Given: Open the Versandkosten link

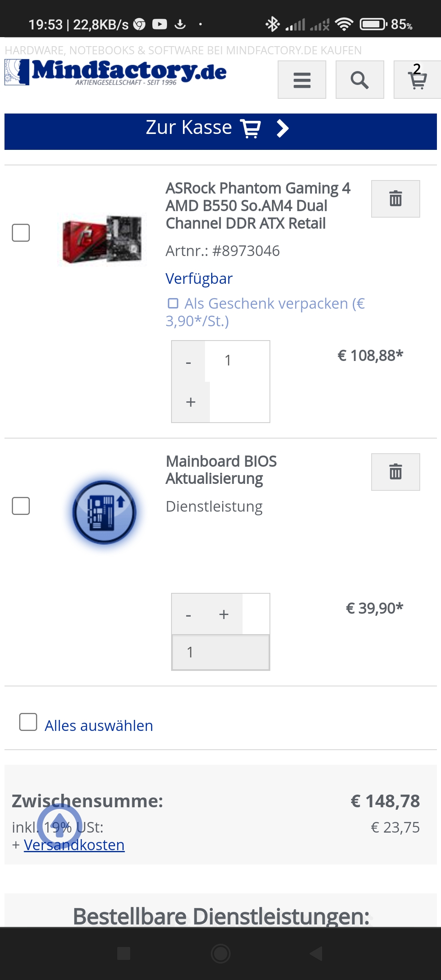Looking at the screenshot, I should [x=74, y=845].
